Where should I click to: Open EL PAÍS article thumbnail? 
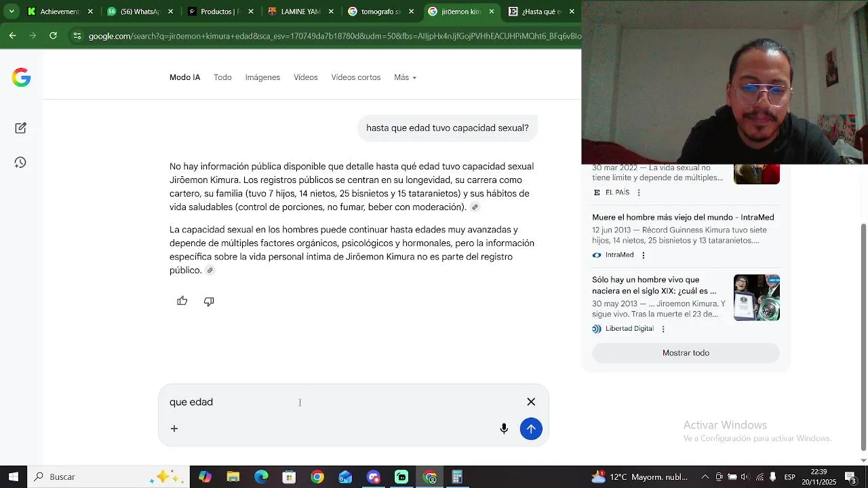coord(757,174)
